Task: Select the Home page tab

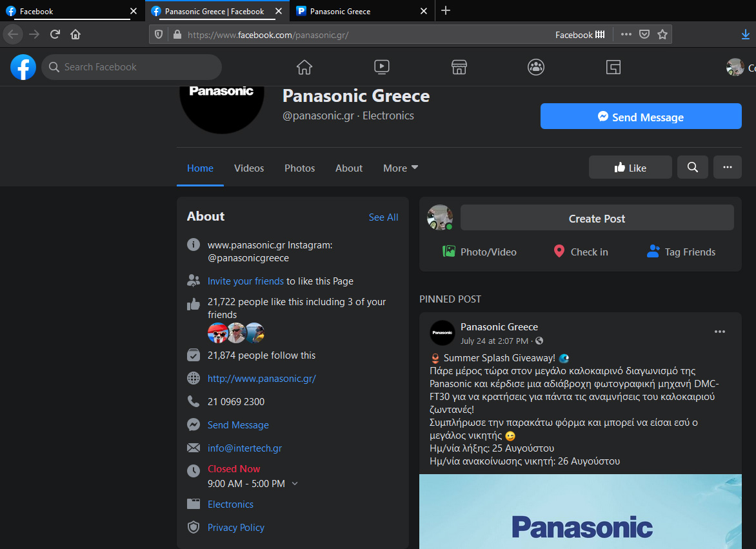Action: 200,168
